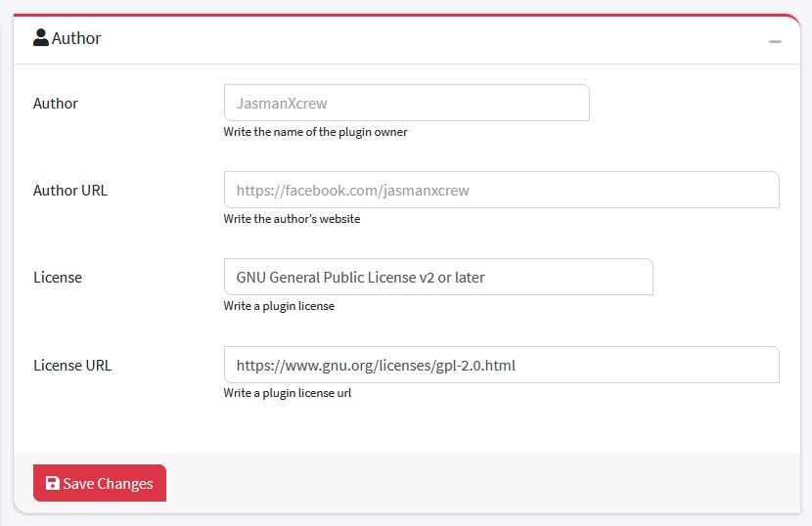
Task: Click the user icon in the Author header
Action: click(x=41, y=38)
